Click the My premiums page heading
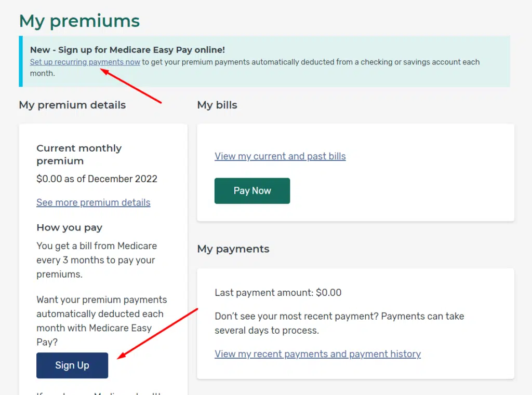The image size is (532, 395). point(79,21)
